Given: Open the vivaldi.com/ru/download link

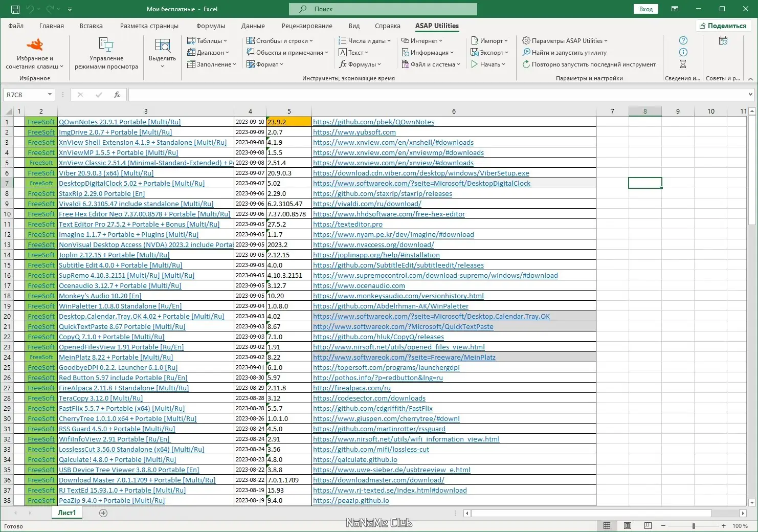Looking at the screenshot, I should coord(367,204).
